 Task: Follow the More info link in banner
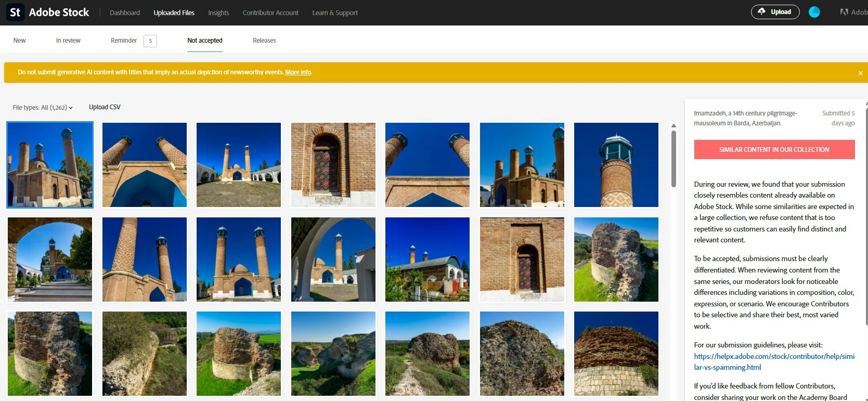[x=298, y=72]
